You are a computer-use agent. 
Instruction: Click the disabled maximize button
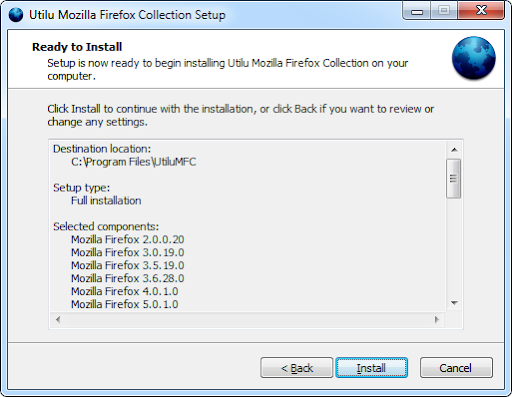(x=444, y=11)
